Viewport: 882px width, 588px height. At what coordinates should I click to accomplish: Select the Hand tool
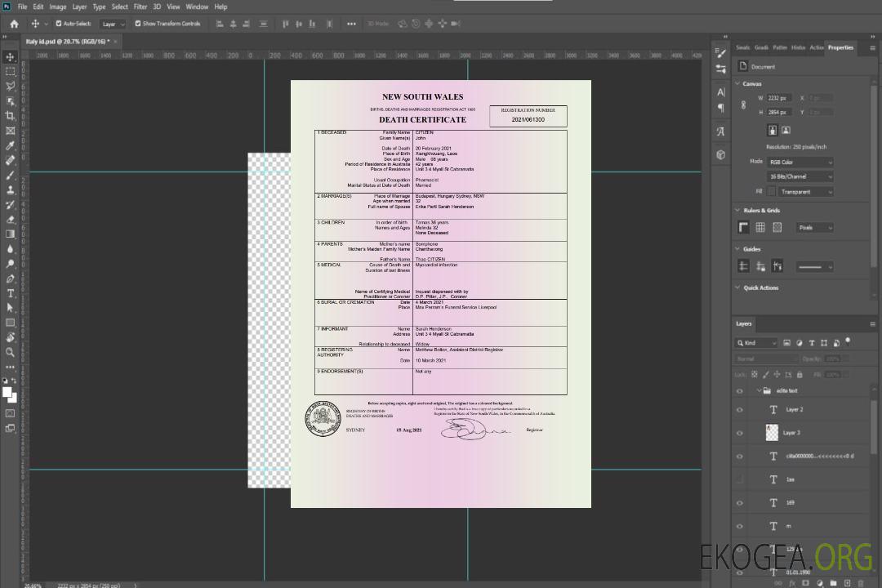click(10, 337)
